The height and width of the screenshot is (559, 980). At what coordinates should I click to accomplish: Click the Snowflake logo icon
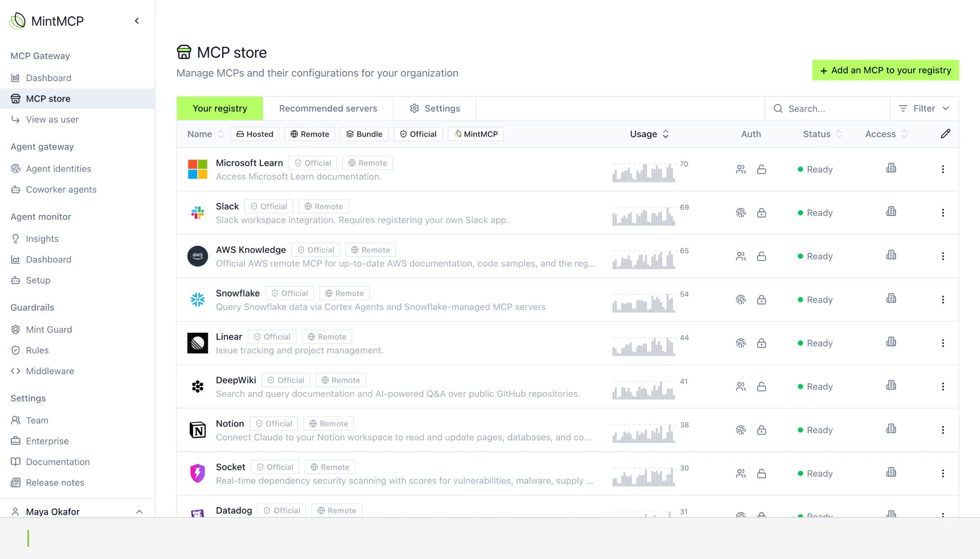(197, 300)
